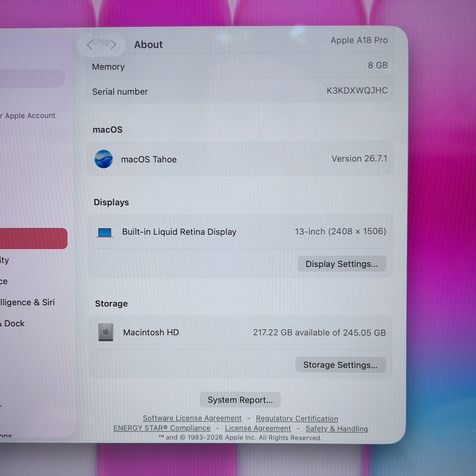The width and height of the screenshot is (476, 476).
Task: Click the macOS section heading
Action: tap(107, 130)
